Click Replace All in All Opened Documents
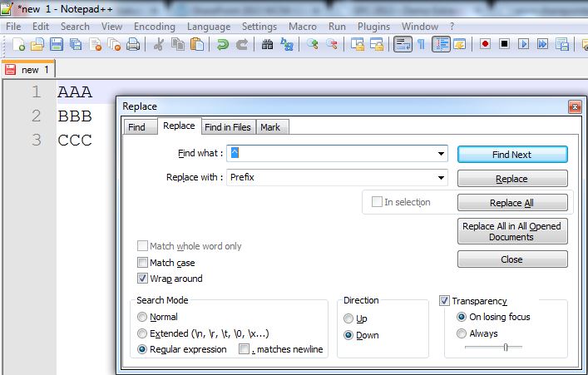 512,231
